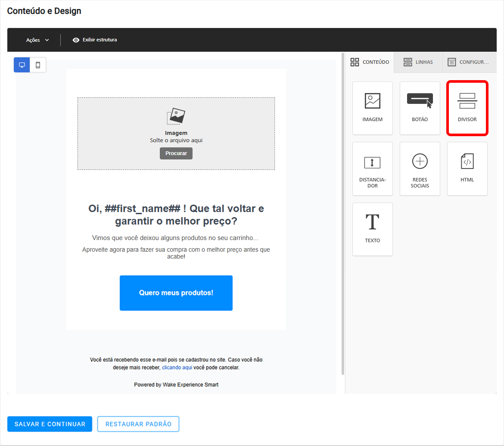Image resolution: width=504 pixels, height=446 pixels.
Task: Select the Redes Sociais content block
Action: coord(420,169)
